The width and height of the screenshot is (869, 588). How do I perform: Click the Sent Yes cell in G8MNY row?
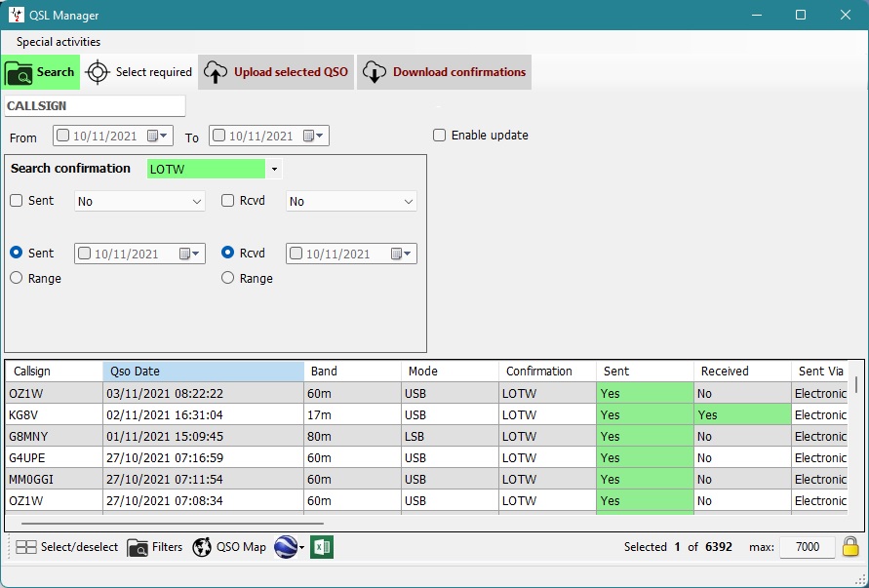645,437
